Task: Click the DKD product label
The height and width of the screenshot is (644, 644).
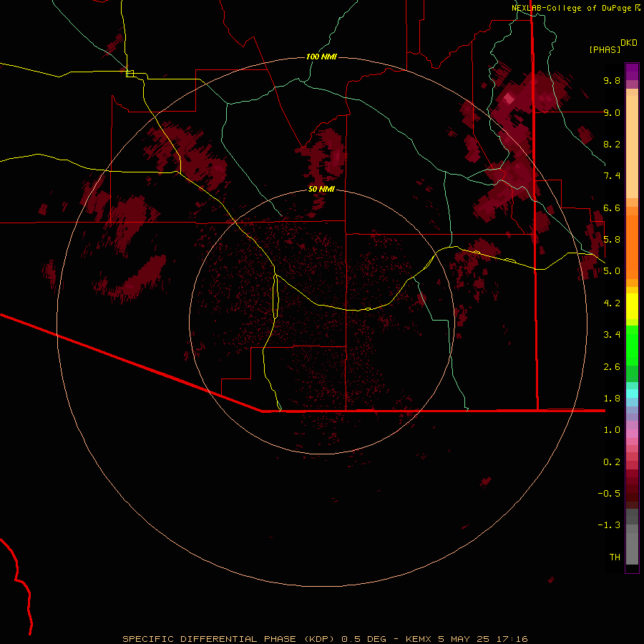Action: click(x=629, y=43)
